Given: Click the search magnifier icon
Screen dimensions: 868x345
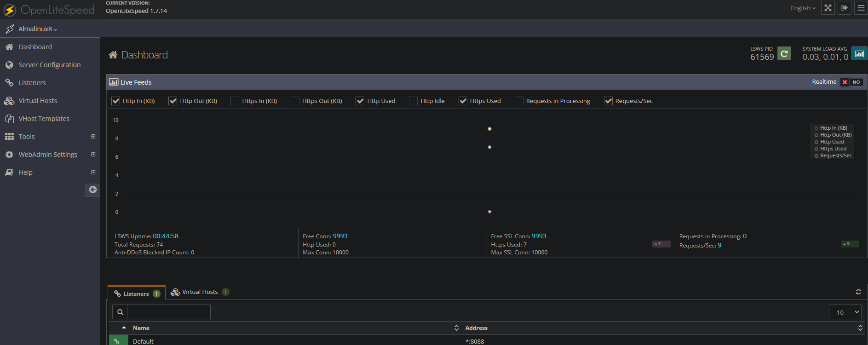Looking at the screenshot, I should tap(120, 312).
